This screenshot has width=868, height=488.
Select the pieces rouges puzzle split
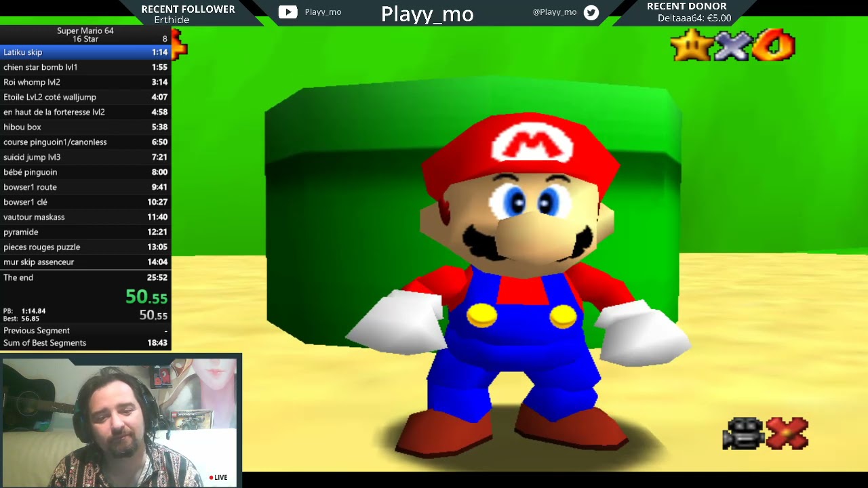coord(85,247)
